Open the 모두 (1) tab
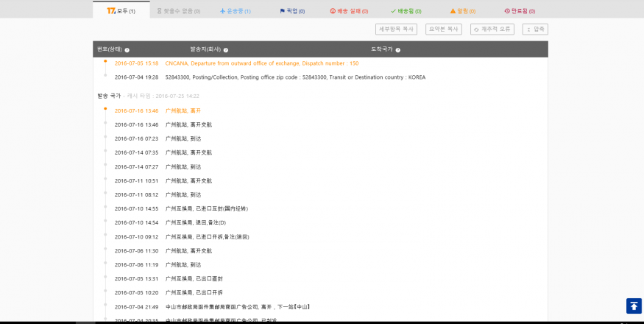This screenshot has height=324, width=644. click(x=121, y=11)
